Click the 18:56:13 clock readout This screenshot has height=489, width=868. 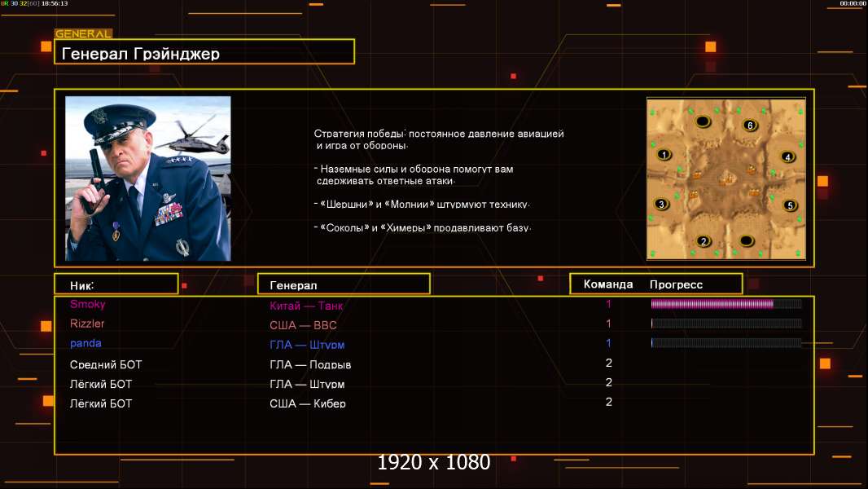coord(55,3)
